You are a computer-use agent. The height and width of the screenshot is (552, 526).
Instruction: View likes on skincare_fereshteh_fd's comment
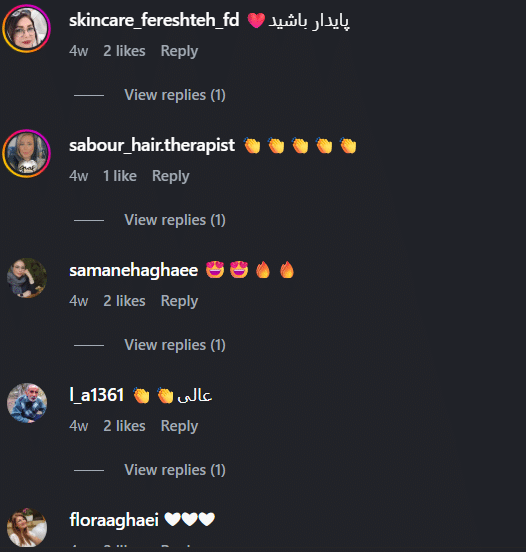(124, 51)
